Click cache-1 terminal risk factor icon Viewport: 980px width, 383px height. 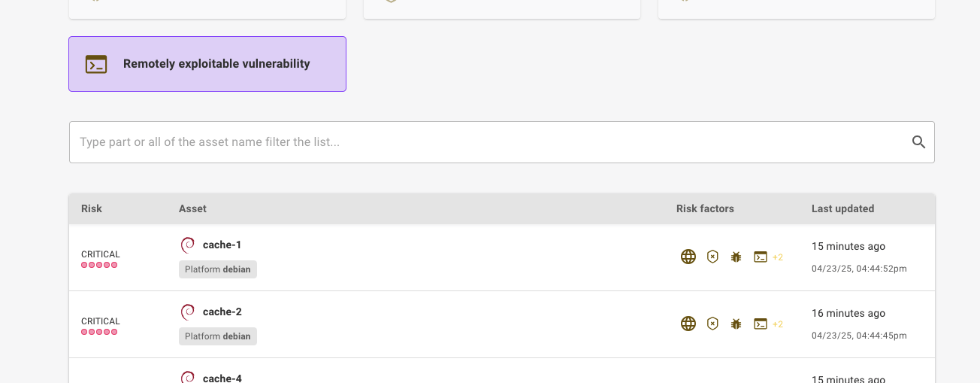(761, 257)
